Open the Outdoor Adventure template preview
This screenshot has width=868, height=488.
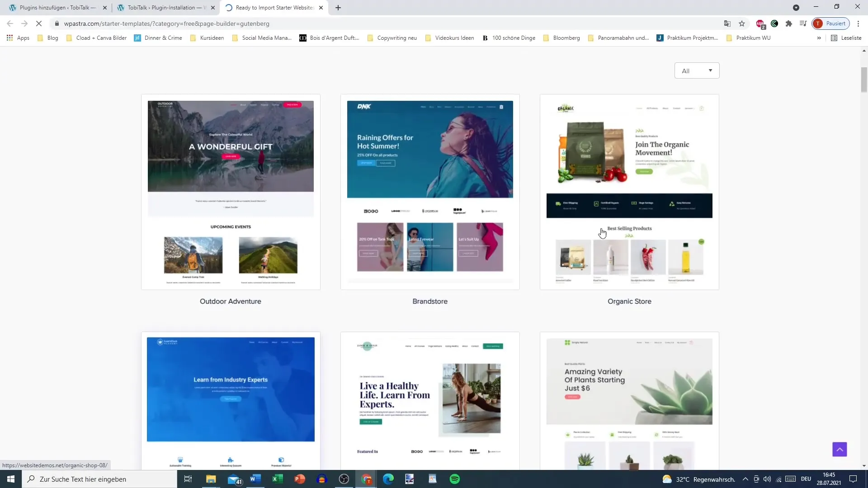pos(231,192)
